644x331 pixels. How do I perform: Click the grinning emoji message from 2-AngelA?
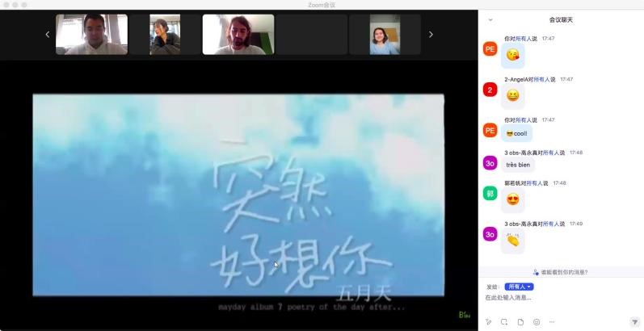coord(513,95)
